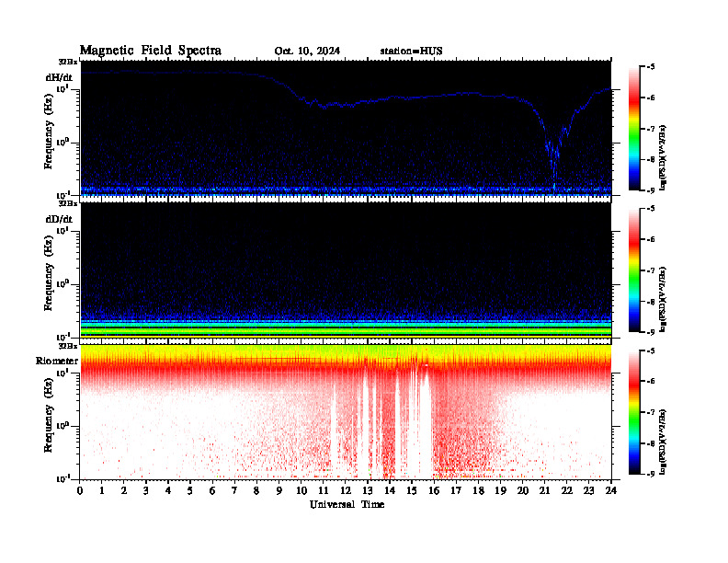This screenshot has height=563, width=728.
Task: Click the "-9" tick of the bottom color bar
Action: tap(651, 474)
